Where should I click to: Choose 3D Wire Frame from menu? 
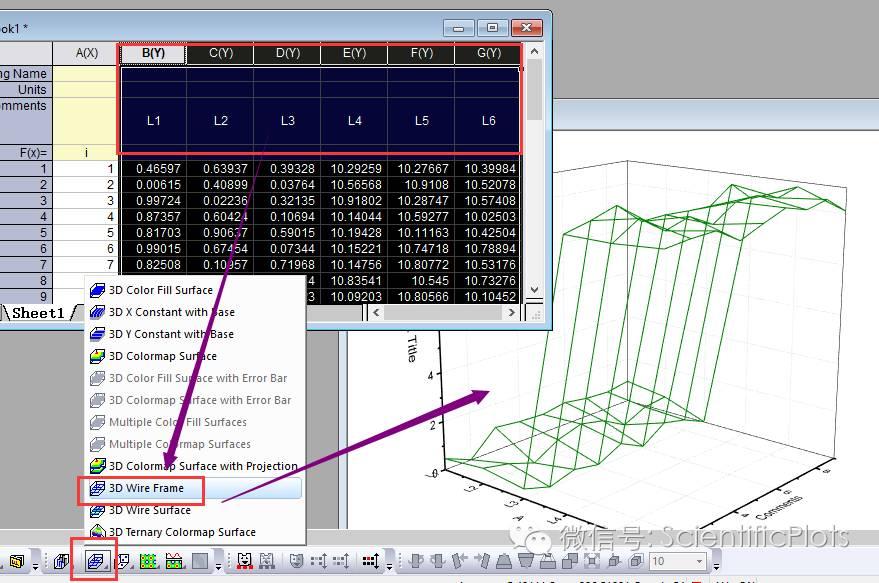point(146,489)
